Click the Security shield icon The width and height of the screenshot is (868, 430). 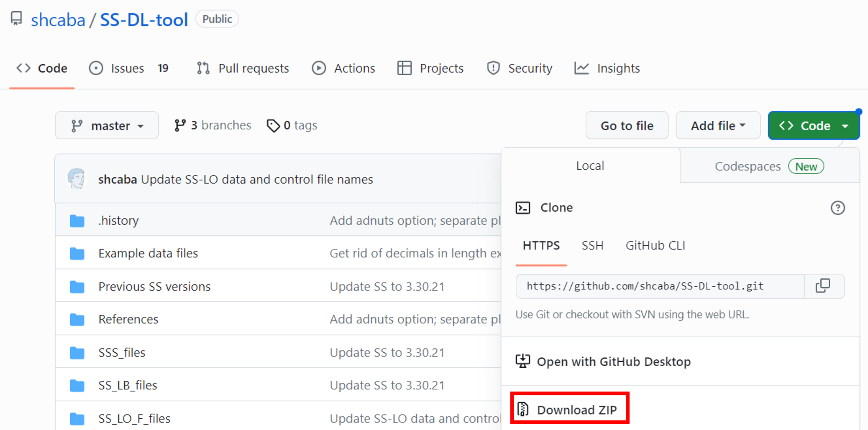pos(494,68)
